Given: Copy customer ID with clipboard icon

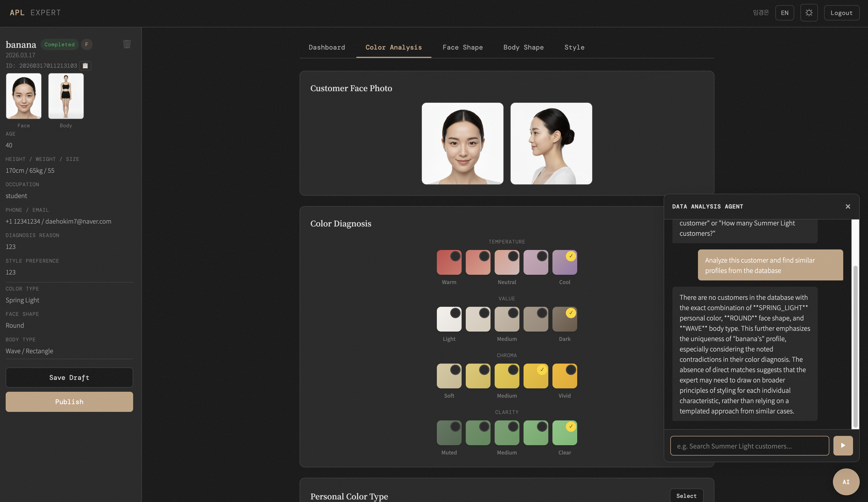Looking at the screenshot, I should pos(85,66).
